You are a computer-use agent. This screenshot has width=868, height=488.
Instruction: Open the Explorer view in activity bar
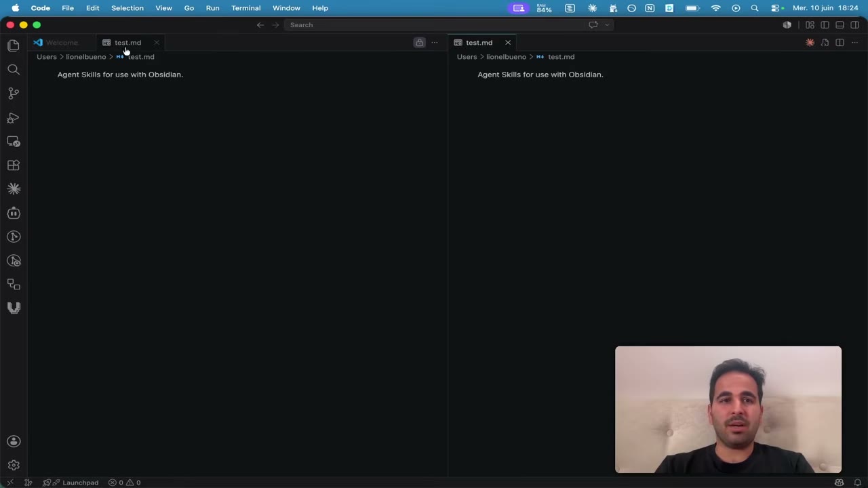(14, 45)
